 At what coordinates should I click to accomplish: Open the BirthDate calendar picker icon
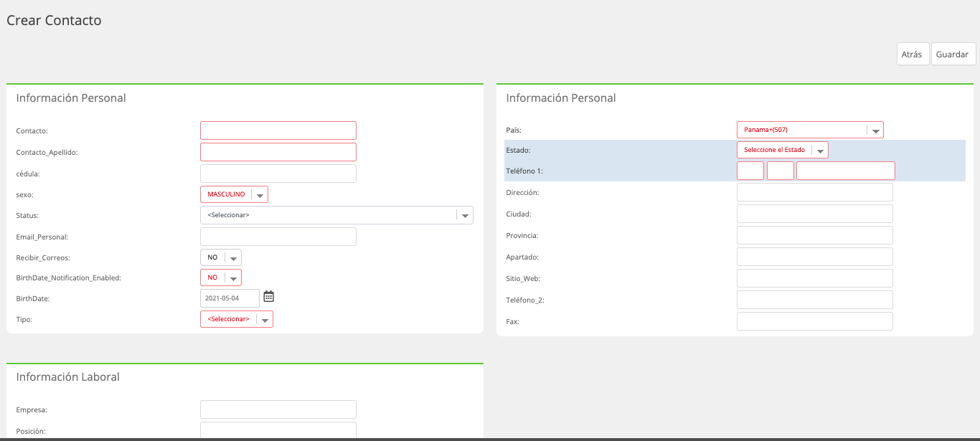[x=269, y=296]
